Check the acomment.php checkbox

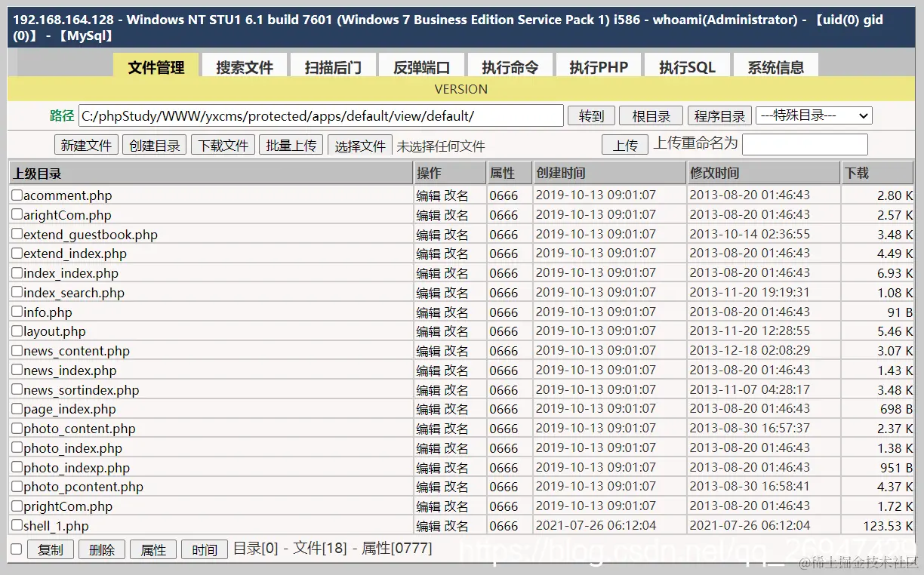(17, 195)
